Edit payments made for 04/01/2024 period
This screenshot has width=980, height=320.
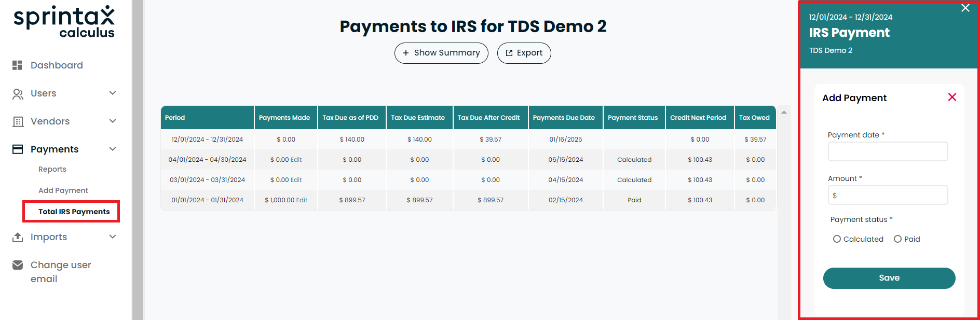click(296, 160)
